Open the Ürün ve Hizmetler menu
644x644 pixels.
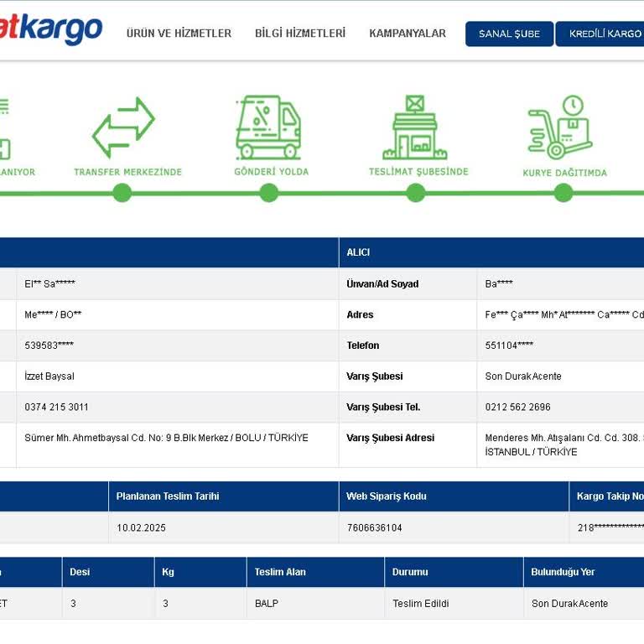pyautogui.click(x=179, y=34)
